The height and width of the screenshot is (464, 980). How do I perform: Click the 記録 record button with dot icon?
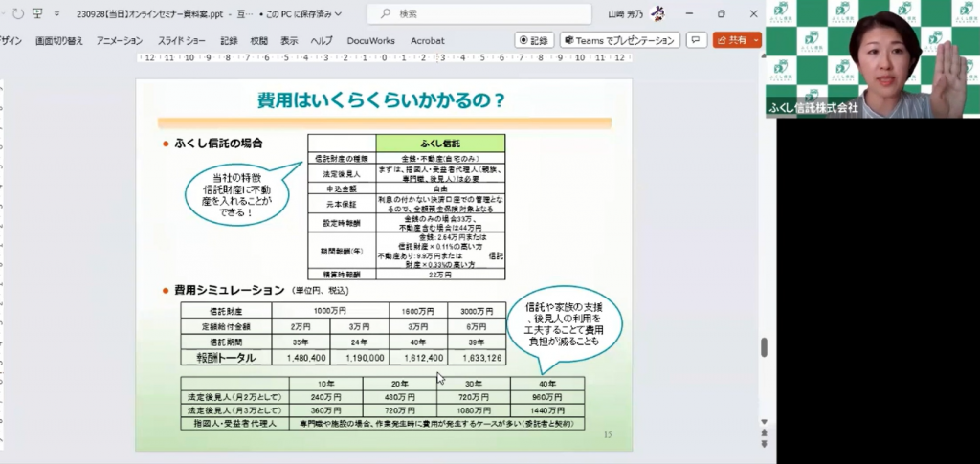(534, 40)
